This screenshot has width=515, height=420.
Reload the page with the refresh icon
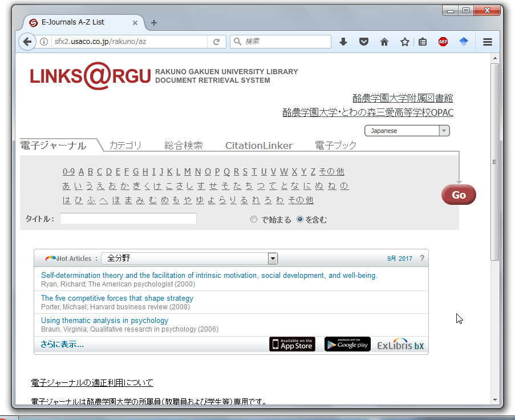[216, 42]
